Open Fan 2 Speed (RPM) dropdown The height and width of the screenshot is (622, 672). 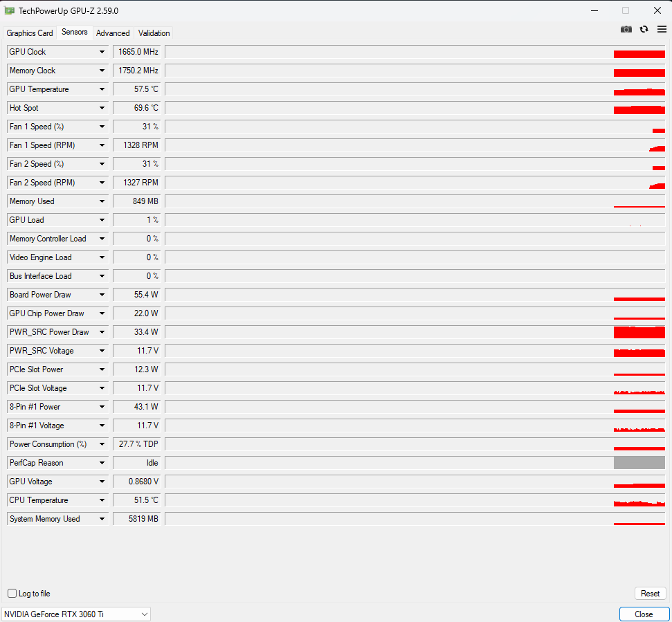point(102,183)
